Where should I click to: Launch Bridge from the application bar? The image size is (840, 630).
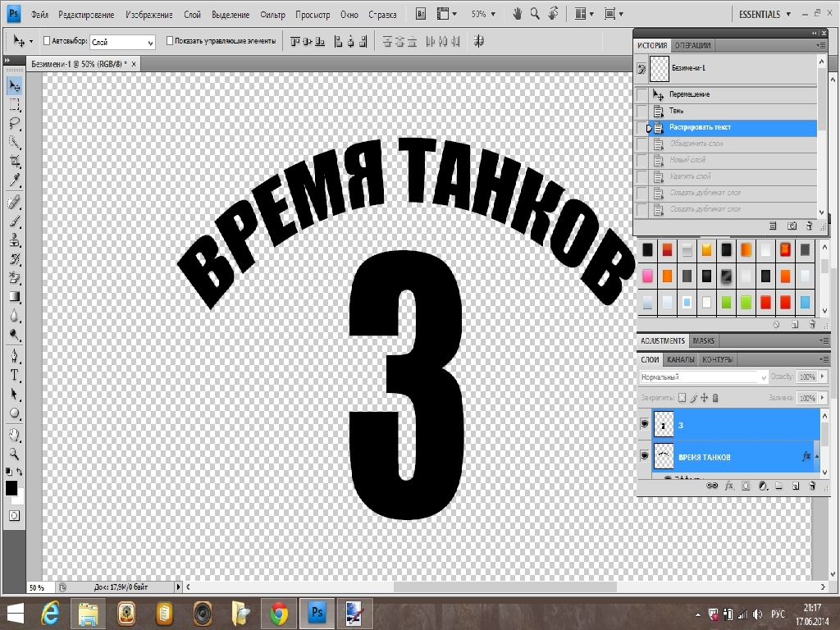click(x=421, y=14)
